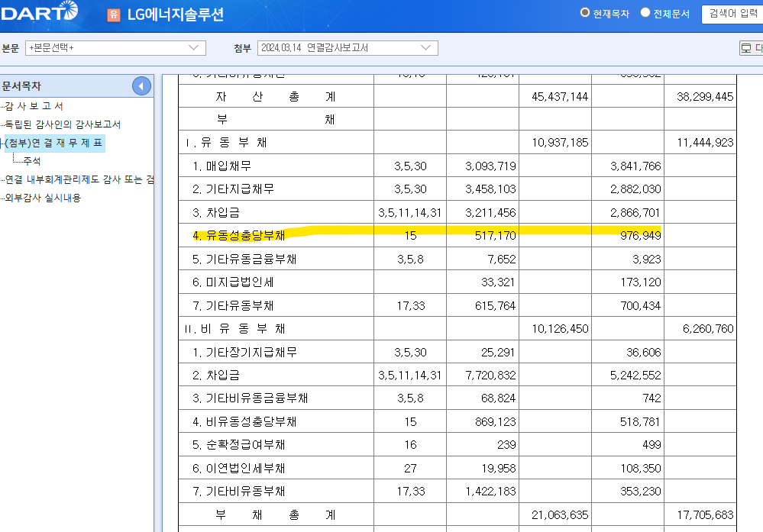Click 기타지급채무 amount 3,458,103
Screen dimensions: 763x532
coord(490,189)
